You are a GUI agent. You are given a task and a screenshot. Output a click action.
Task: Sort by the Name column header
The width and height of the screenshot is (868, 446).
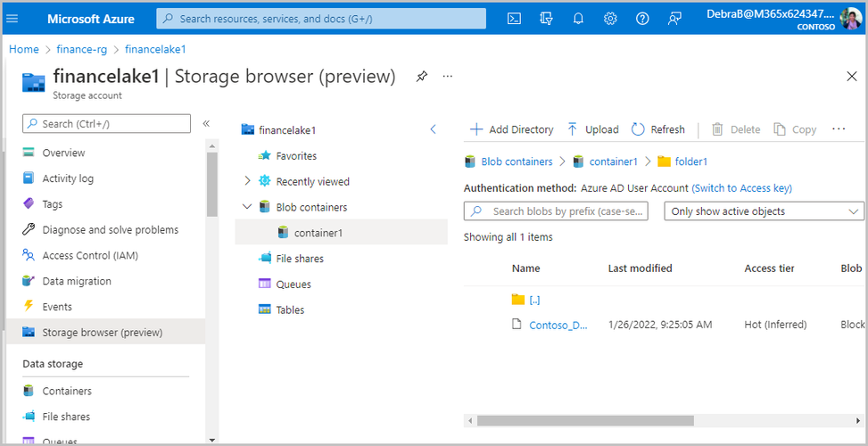(x=526, y=268)
